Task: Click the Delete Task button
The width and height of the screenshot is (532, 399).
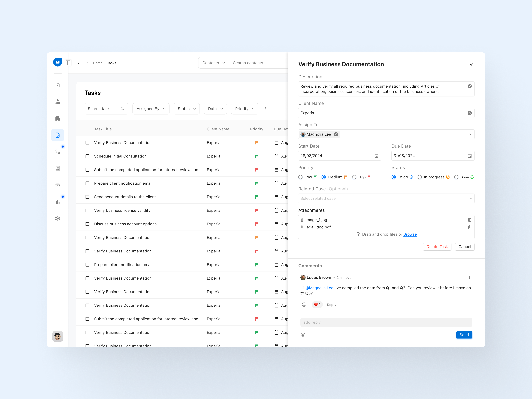Action: [437, 247]
